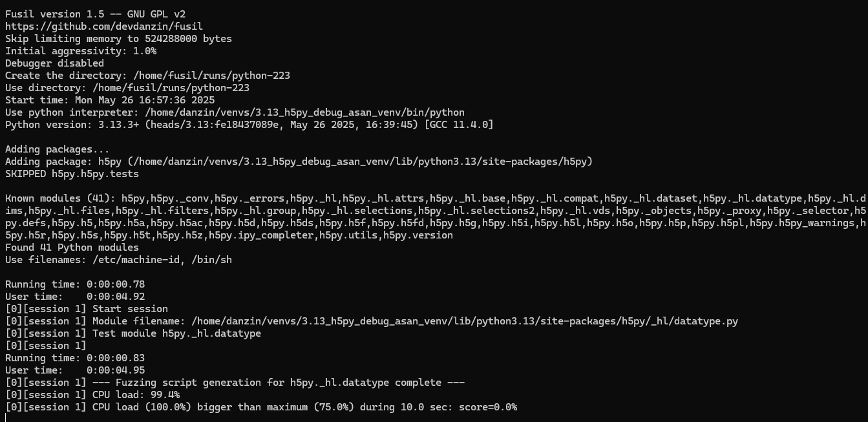Screen dimensions: 868x422
Task: Click the 'Fusil version 1.5' header line
Action: 96,14
